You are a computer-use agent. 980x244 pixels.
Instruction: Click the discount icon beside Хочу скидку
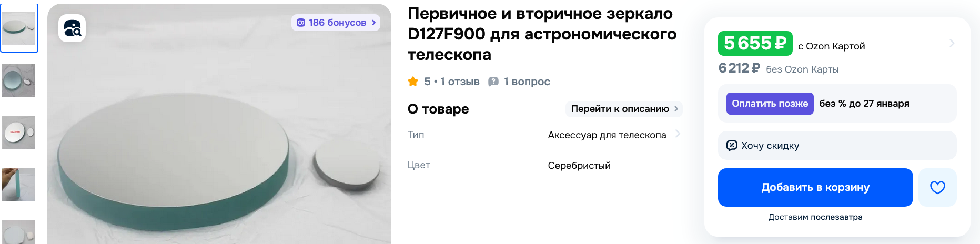[731, 146]
